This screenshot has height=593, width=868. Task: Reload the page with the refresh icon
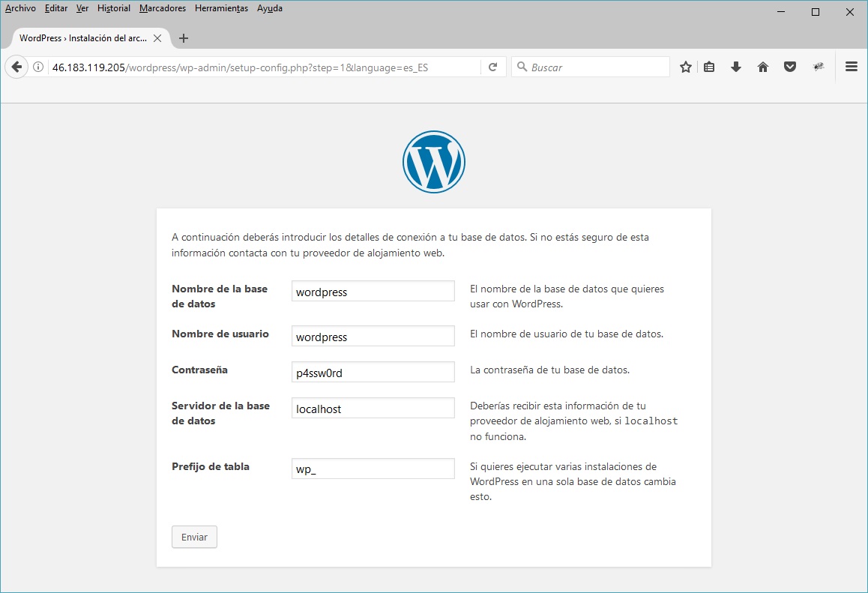tap(492, 67)
